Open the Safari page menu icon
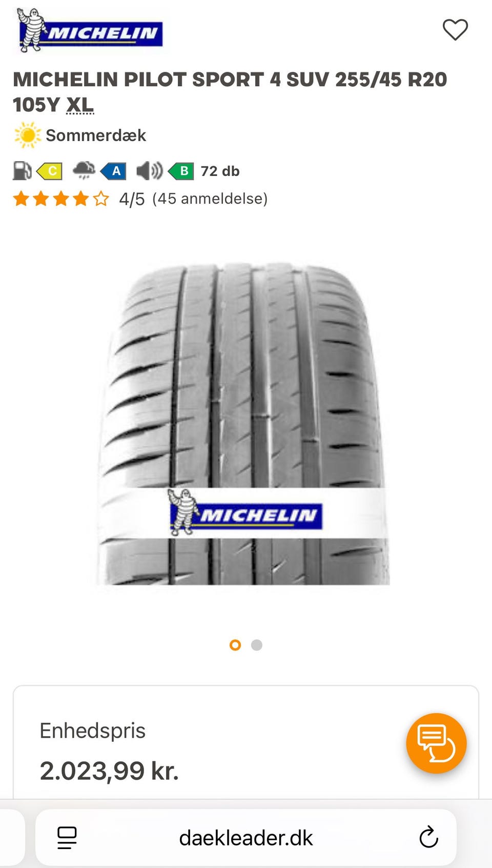Image resolution: width=492 pixels, height=868 pixels. click(x=67, y=838)
